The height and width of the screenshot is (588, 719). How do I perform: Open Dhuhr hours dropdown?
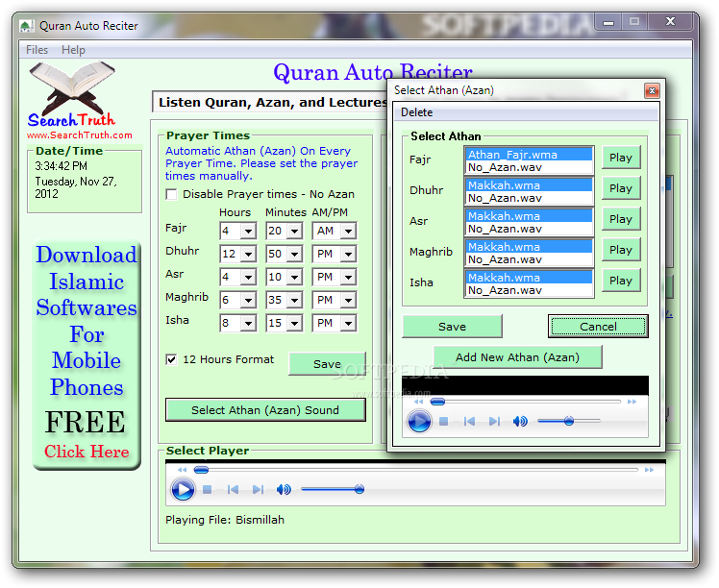pos(248,254)
